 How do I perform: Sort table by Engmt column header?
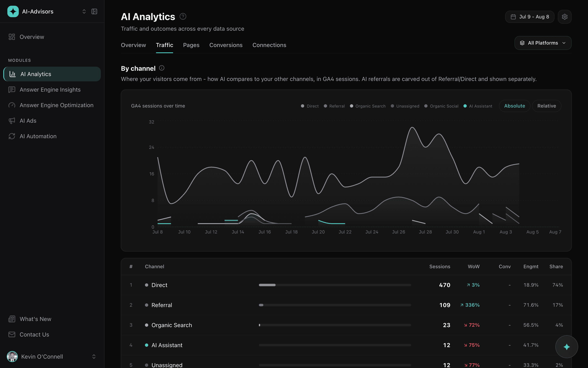pyautogui.click(x=531, y=267)
